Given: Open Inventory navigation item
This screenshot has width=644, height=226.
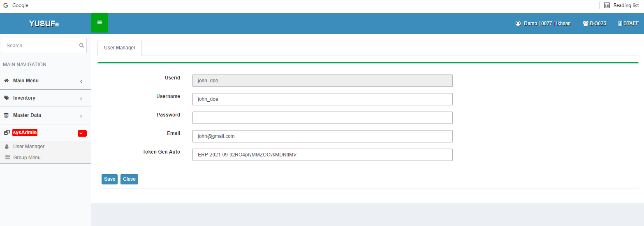Looking at the screenshot, I should click(x=45, y=98).
